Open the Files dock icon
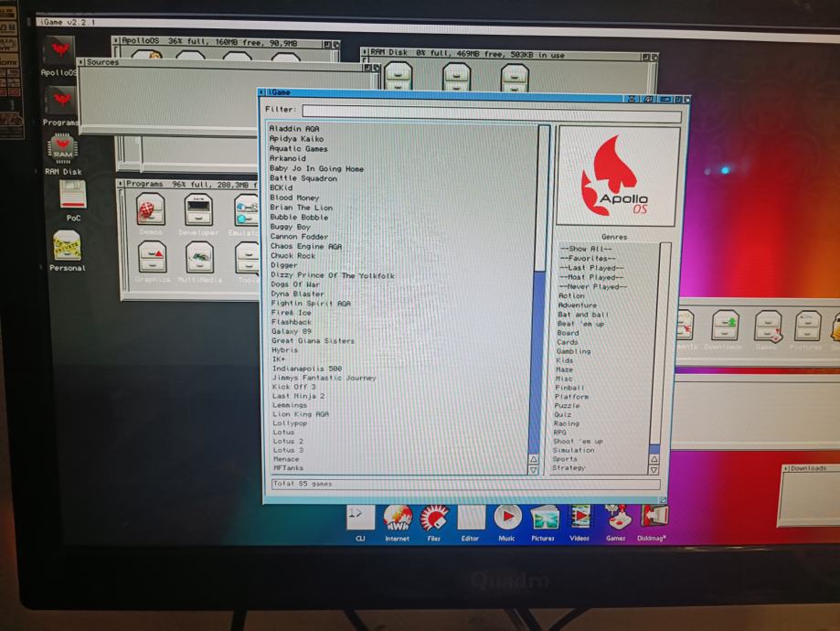Viewport: 840px width, 631px height. (x=434, y=519)
